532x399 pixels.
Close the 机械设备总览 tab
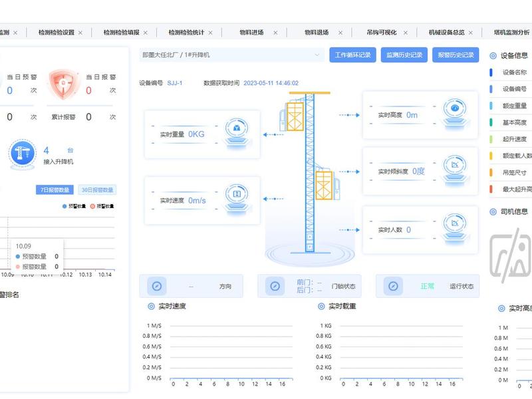click(471, 33)
